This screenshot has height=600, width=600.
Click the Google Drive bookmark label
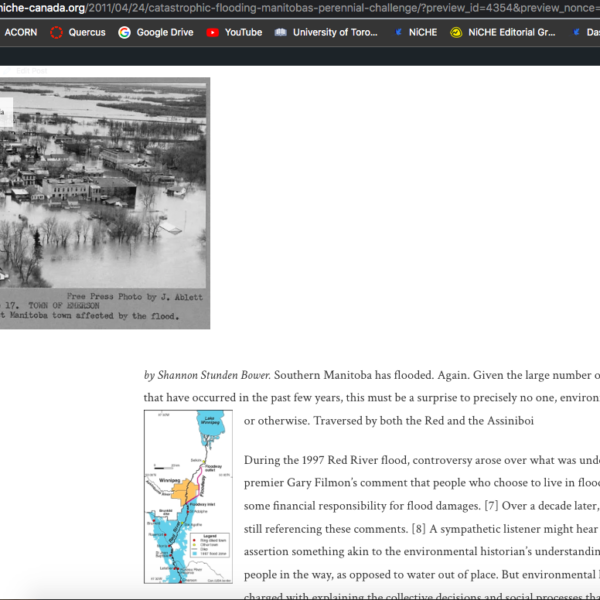(x=165, y=32)
